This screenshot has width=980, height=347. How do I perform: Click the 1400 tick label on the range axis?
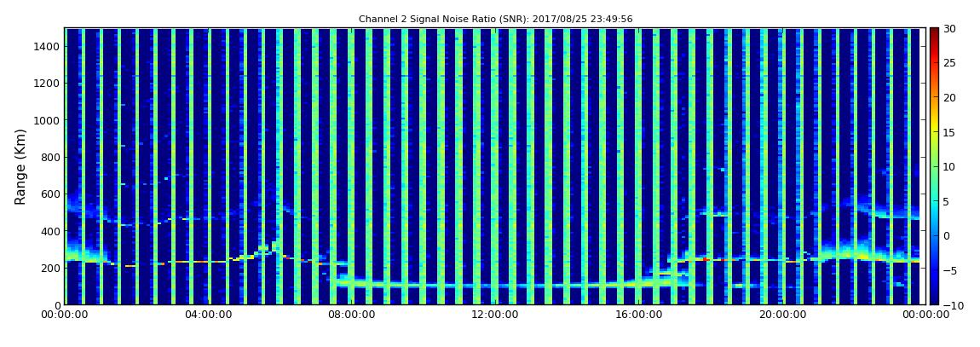tap(48, 46)
